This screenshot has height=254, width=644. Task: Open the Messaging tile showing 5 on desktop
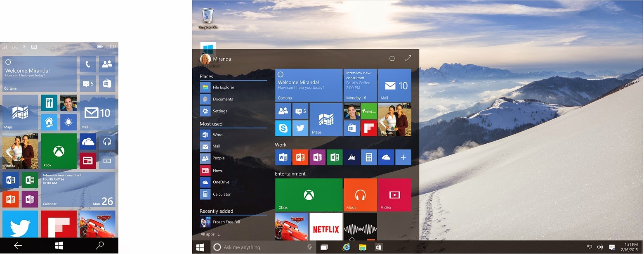(x=300, y=111)
